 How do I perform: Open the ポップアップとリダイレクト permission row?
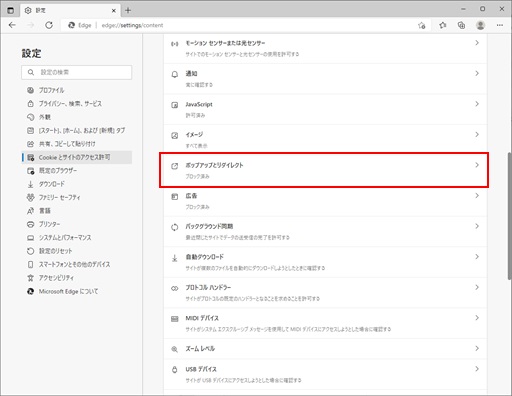point(325,170)
